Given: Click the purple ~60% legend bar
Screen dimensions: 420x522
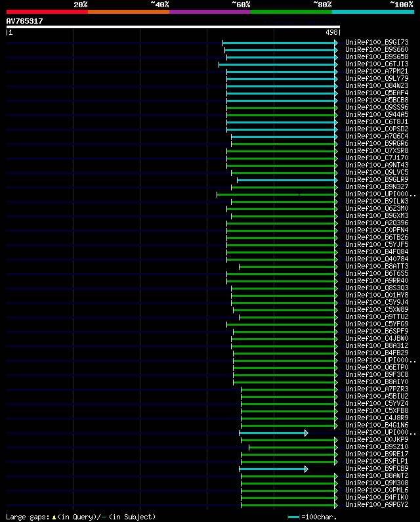Looking at the screenshot, I should 210,12.
